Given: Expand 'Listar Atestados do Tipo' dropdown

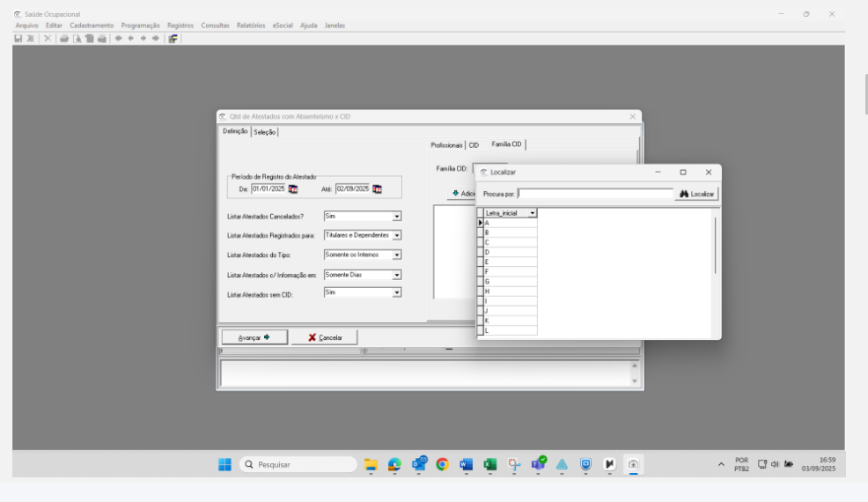Looking at the screenshot, I should (x=396, y=255).
